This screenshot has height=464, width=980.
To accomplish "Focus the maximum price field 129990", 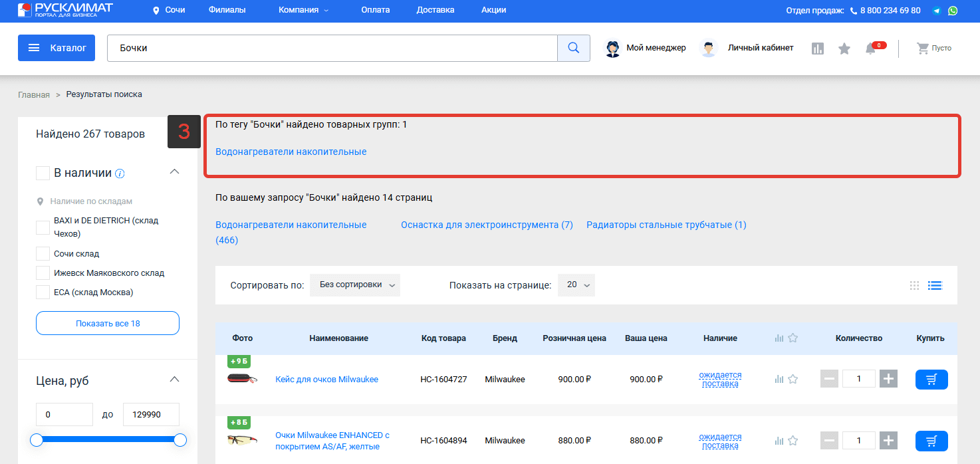I will click(151, 414).
